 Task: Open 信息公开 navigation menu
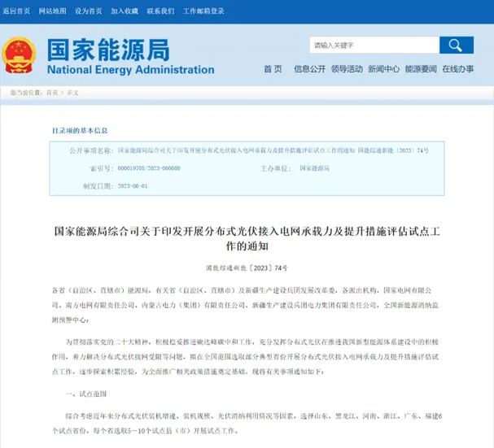(309, 69)
